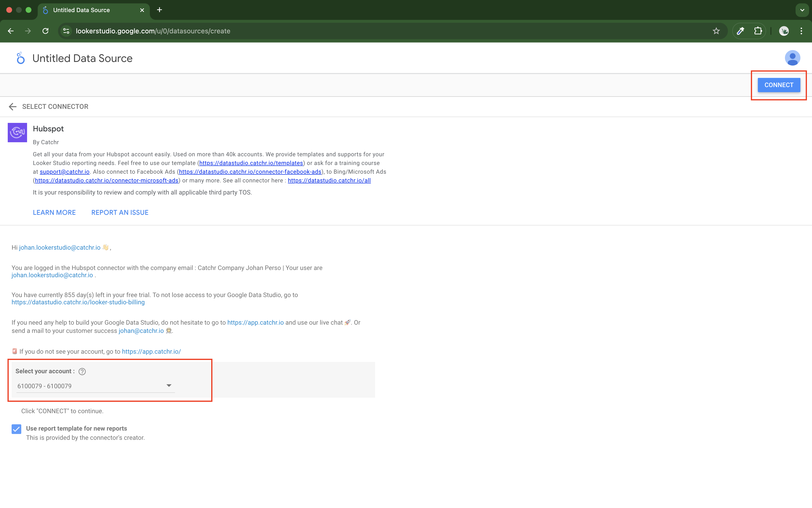Click the browser address bar URL
The height and width of the screenshot is (508, 812).
pyautogui.click(x=153, y=31)
